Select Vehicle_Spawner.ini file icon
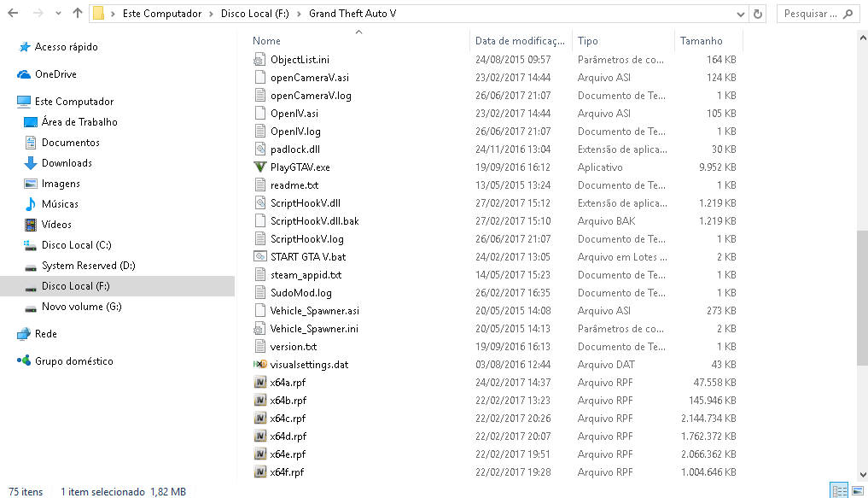 point(259,329)
